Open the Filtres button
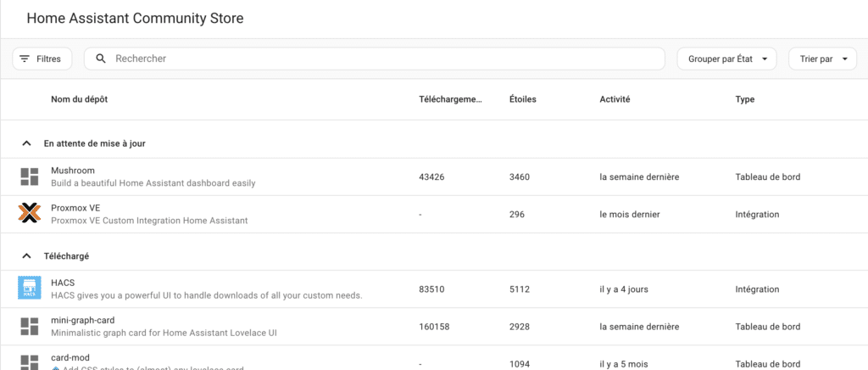The height and width of the screenshot is (370, 868). click(42, 59)
